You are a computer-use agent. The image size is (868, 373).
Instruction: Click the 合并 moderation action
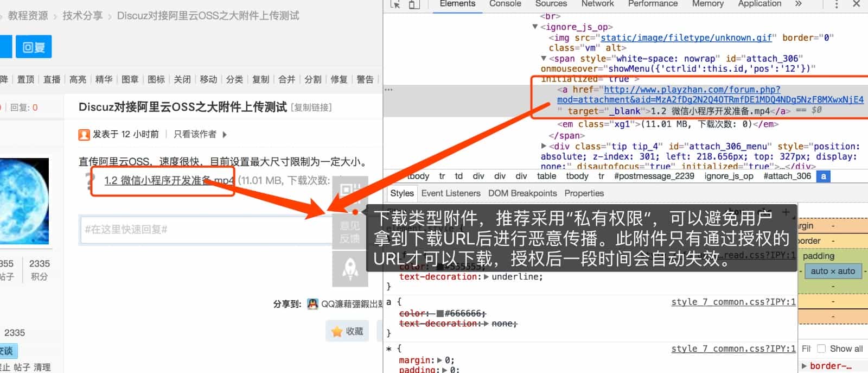point(286,79)
